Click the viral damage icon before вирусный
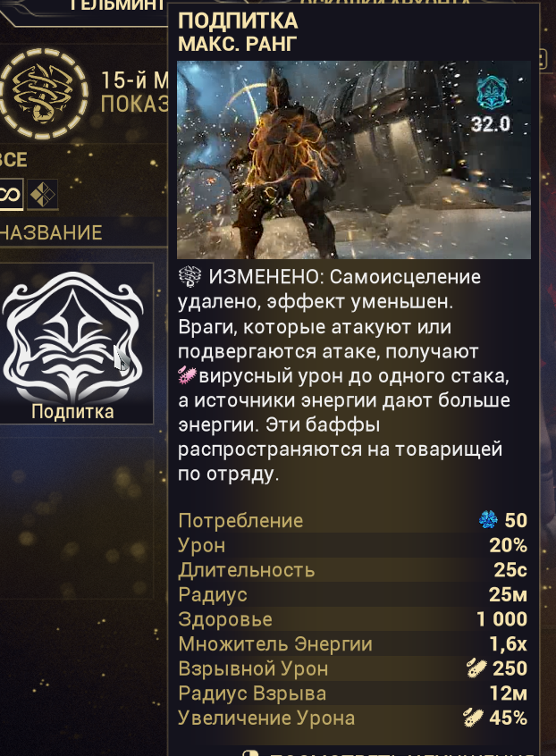 pyautogui.click(x=188, y=375)
